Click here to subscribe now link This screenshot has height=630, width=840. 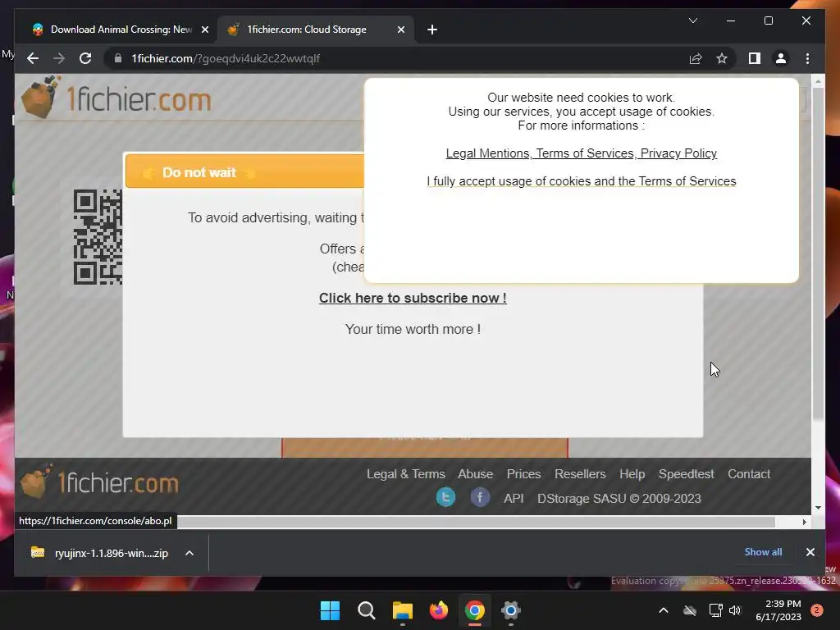pos(413,298)
